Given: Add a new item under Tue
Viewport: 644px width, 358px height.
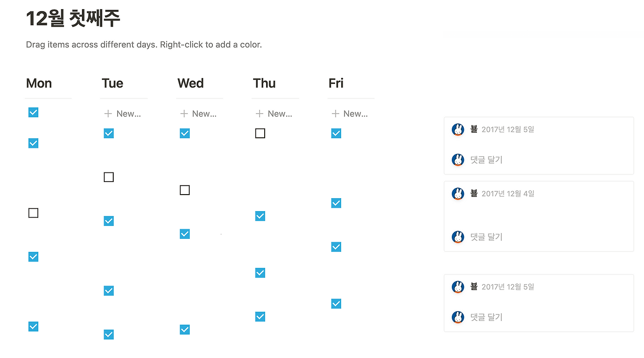Looking at the screenshot, I should pyautogui.click(x=123, y=114).
